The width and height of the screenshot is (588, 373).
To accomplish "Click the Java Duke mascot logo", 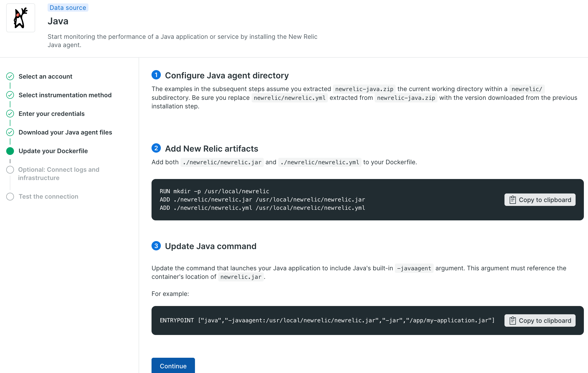I will click(x=20, y=18).
